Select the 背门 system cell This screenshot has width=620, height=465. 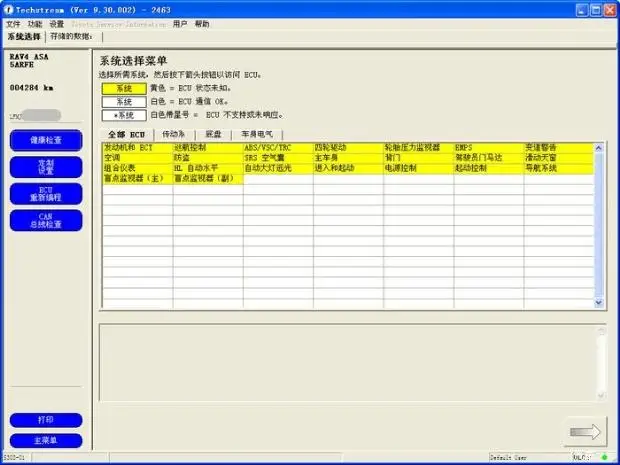pyautogui.click(x=419, y=158)
